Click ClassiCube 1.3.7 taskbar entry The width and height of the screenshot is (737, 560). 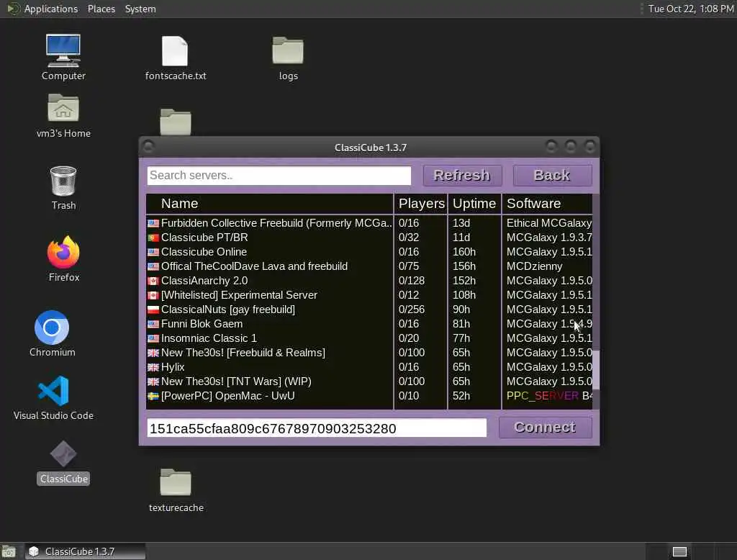pyautogui.click(x=86, y=551)
